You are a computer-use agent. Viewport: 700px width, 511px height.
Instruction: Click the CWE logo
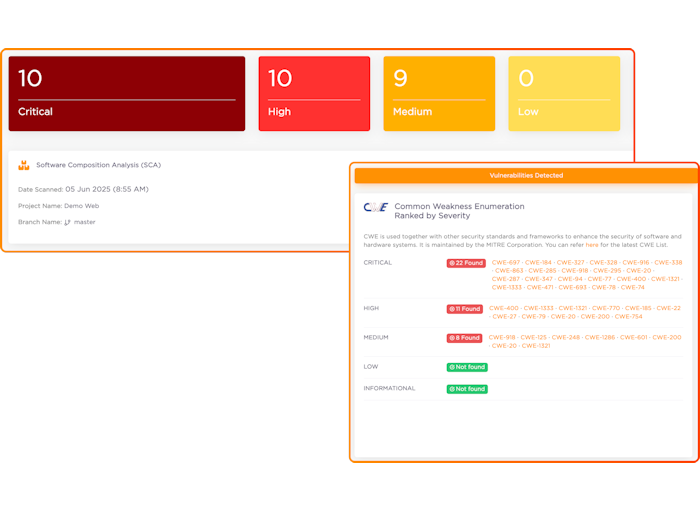(x=376, y=207)
